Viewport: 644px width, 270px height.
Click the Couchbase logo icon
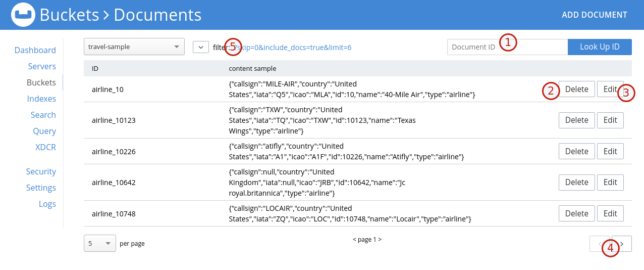point(23,15)
